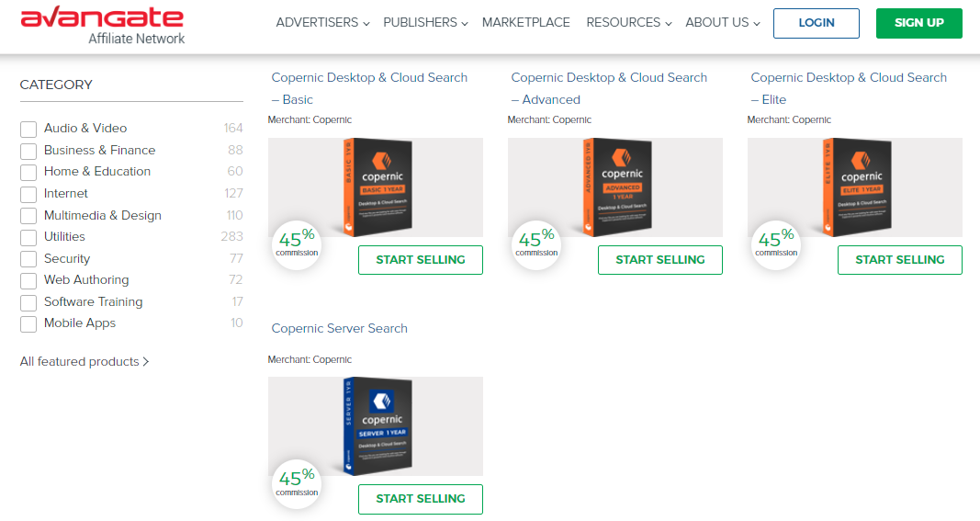980x521 pixels.
Task: Click Merchant: Copernic under Server Search title
Action: click(x=310, y=359)
